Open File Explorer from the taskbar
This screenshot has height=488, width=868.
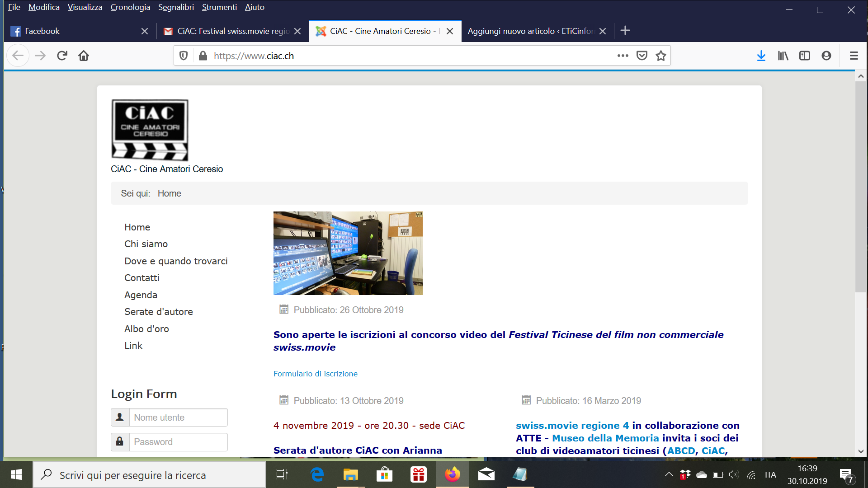pos(350,474)
